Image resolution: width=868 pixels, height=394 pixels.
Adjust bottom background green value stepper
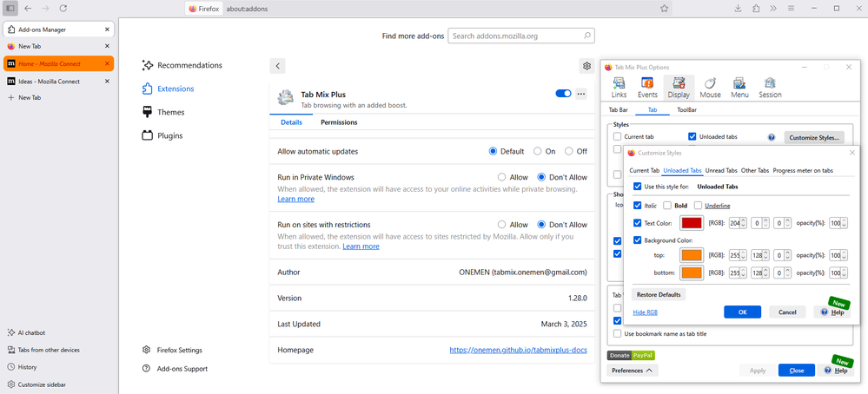pyautogui.click(x=766, y=273)
